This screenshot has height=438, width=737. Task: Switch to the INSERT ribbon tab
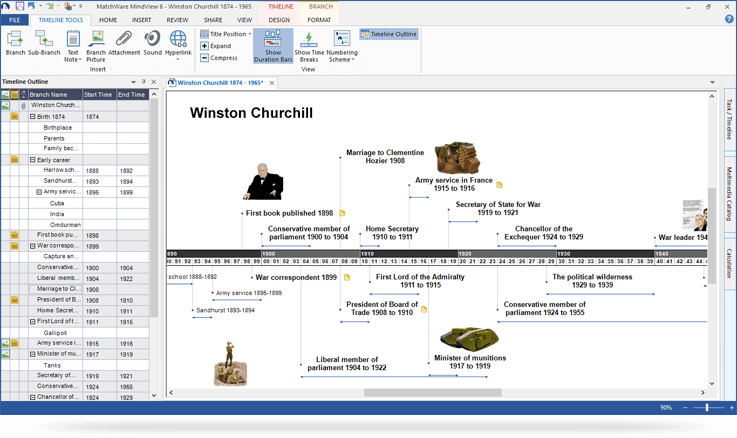[x=142, y=20]
